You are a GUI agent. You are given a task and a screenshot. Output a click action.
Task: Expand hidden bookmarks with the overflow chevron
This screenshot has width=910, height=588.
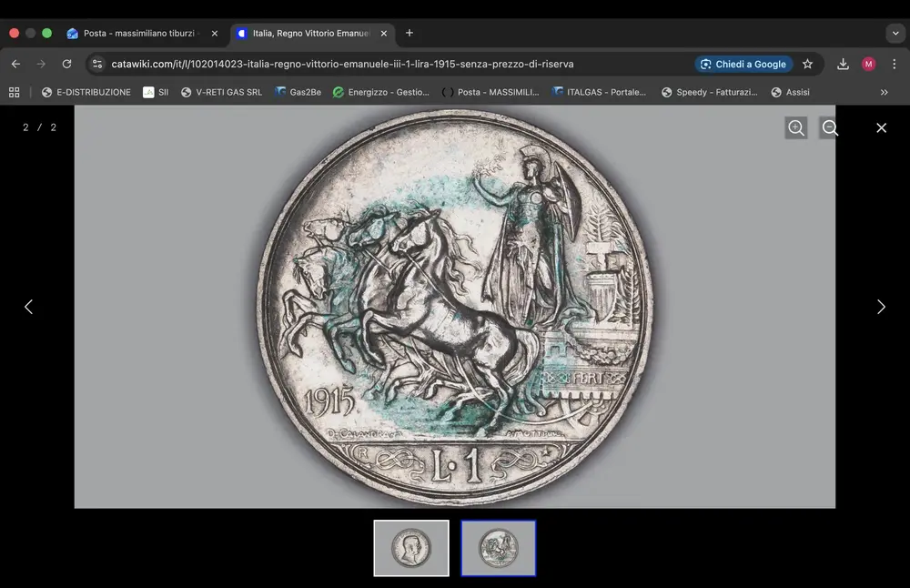884,92
